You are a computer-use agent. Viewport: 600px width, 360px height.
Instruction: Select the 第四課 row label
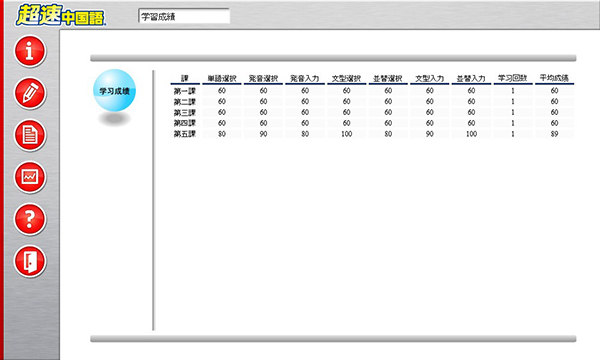[x=185, y=123]
